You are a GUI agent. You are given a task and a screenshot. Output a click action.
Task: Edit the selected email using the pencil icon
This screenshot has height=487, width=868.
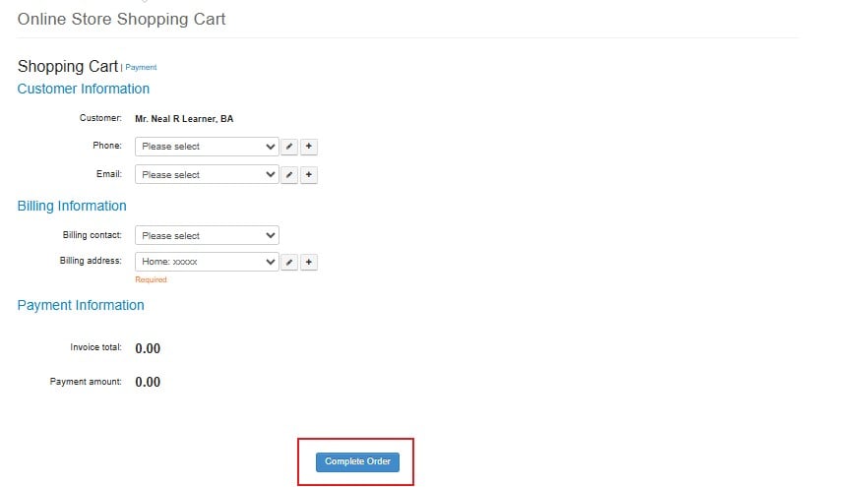(289, 175)
